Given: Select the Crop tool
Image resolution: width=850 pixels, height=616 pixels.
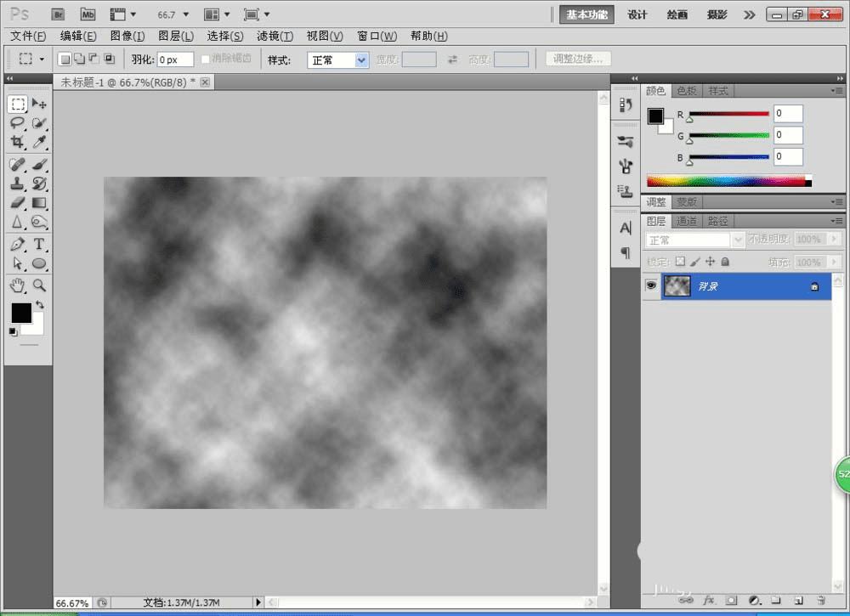Looking at the screenshot, I should click(18, 143).
